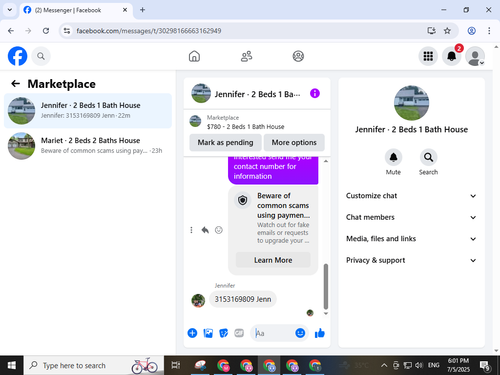Open Task View on the taskbar
500x375 pixels.
176,366
